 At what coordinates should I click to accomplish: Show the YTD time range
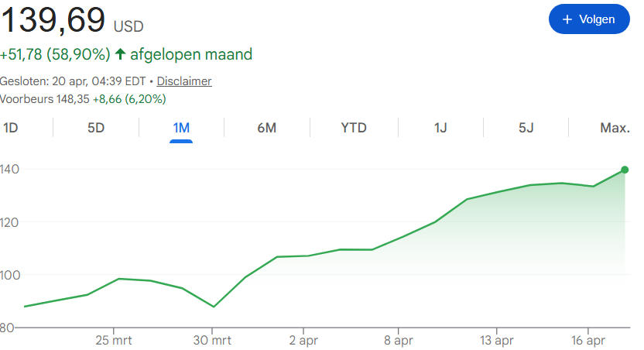coord(354,128)
